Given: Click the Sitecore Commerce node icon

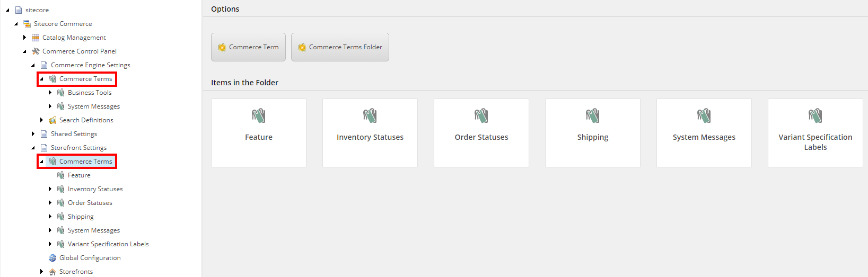Looking at the screenshot, I should (x=27, y=24).
